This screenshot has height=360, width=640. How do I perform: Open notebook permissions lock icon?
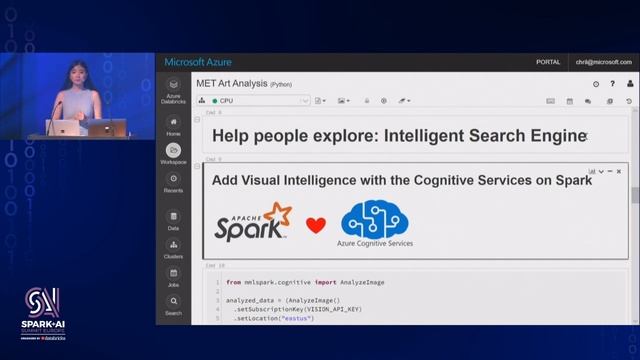(367, 101)
